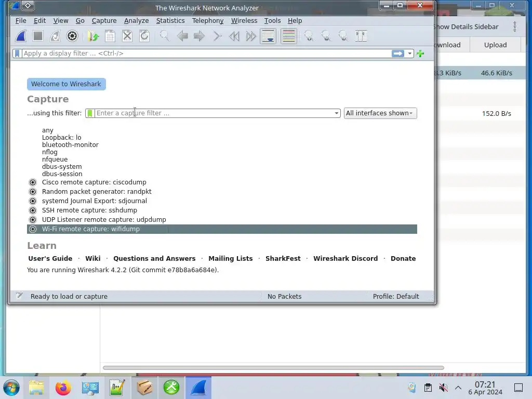Click into the capture filter field
532x399 pixels.
click(x=214, y=113)
